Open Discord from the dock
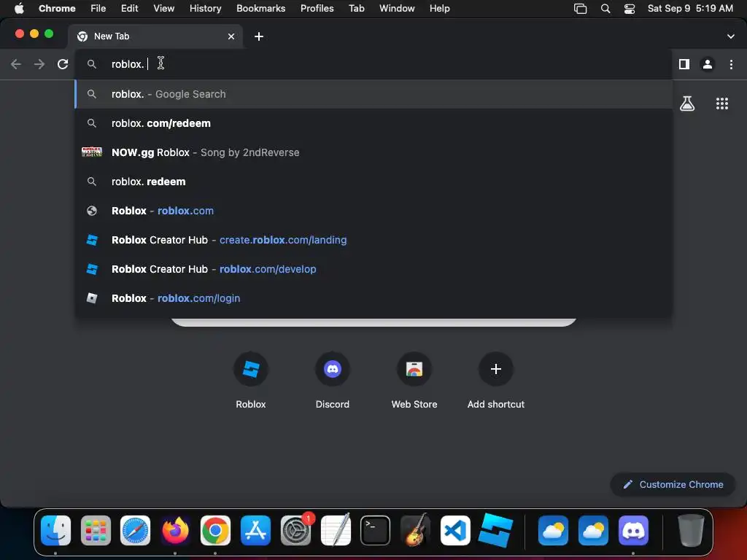Image resolution: width=747 pixels, height=560 pixels. coord(633,531)
